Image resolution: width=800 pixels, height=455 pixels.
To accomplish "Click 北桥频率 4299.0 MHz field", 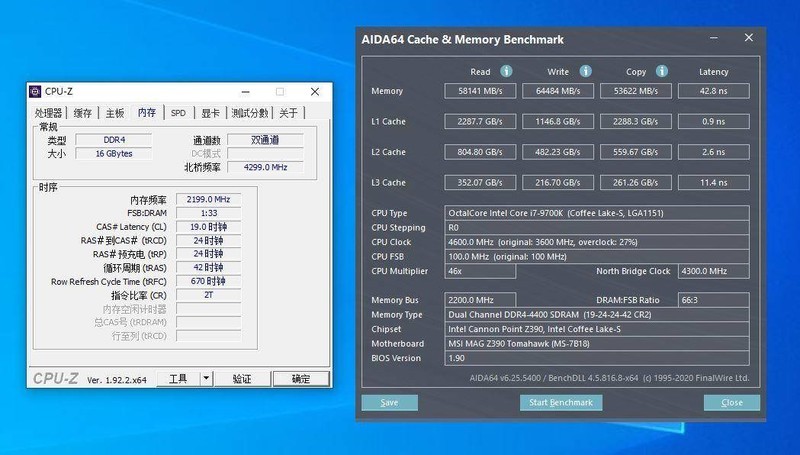I will 265,167.
